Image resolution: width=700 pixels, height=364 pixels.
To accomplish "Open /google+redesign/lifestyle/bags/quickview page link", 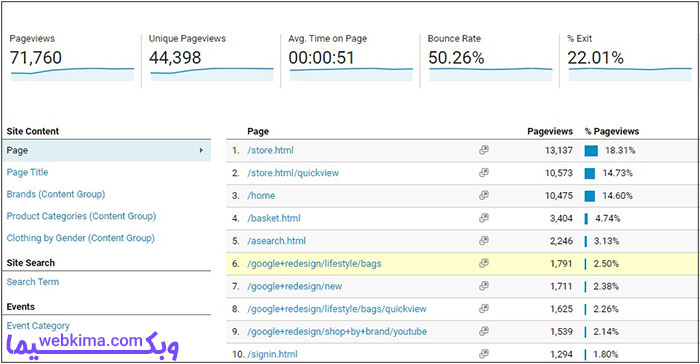I will [x=337, y=309].
